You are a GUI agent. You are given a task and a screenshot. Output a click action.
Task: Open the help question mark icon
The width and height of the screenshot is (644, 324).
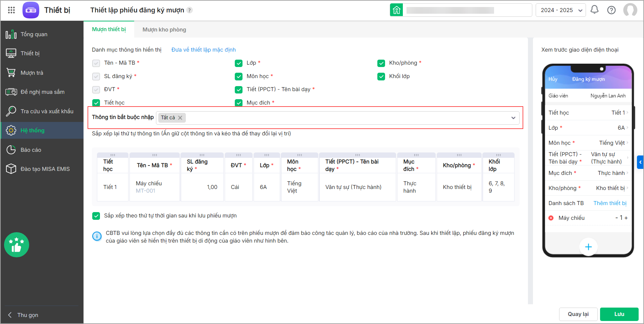[611, 10]
